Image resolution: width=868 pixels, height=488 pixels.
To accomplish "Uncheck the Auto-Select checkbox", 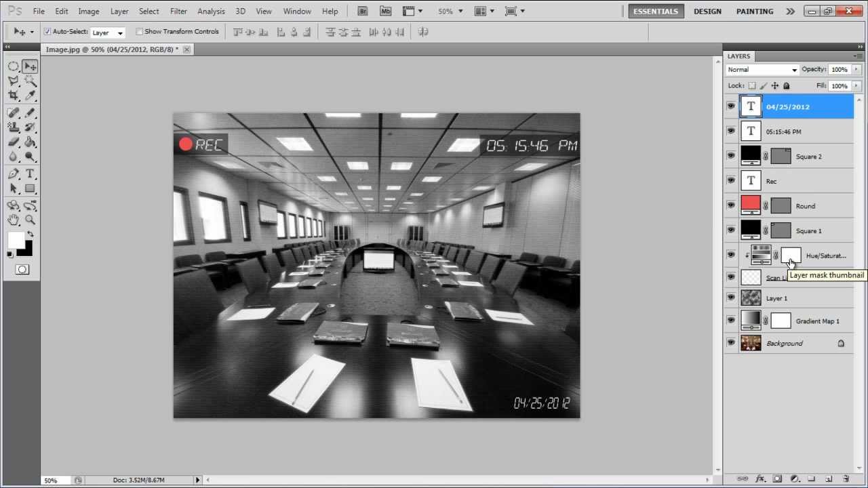I will pyautogui.click(x=47, y=32).
